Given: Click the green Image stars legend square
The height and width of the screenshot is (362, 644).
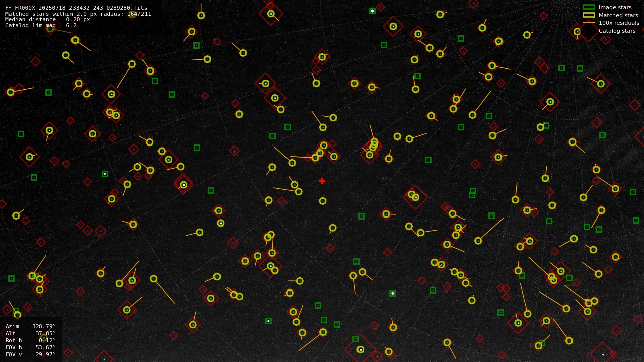Looking at the screenshot, I should 589,7.
